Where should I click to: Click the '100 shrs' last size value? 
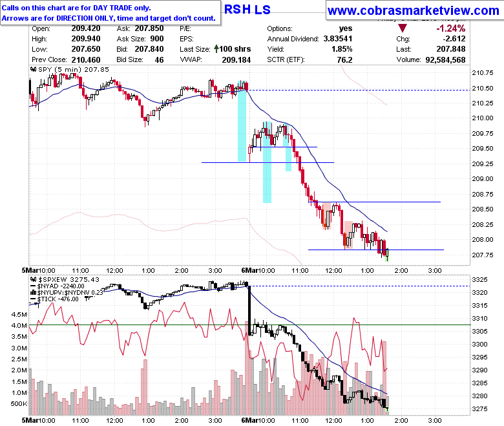pos(235,49)
